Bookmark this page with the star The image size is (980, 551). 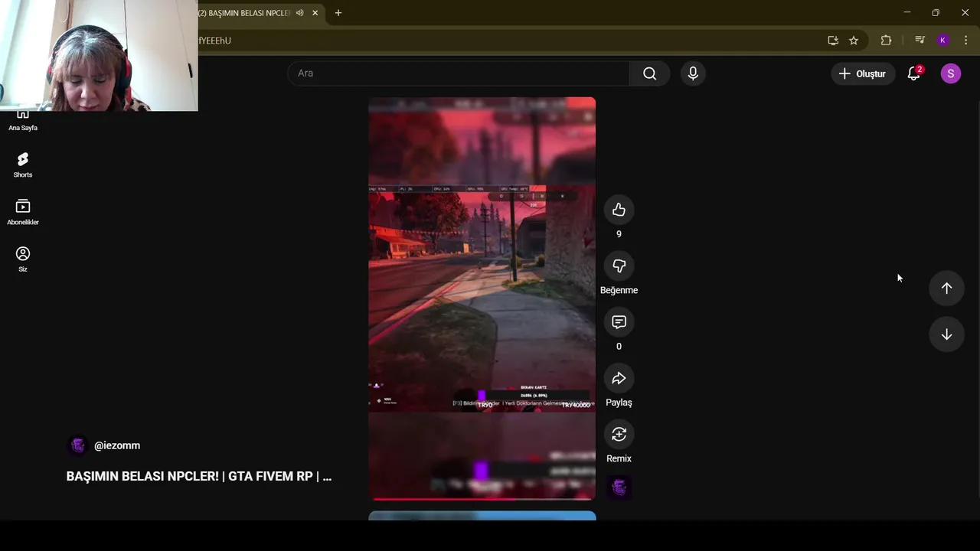tap(854, 41)
